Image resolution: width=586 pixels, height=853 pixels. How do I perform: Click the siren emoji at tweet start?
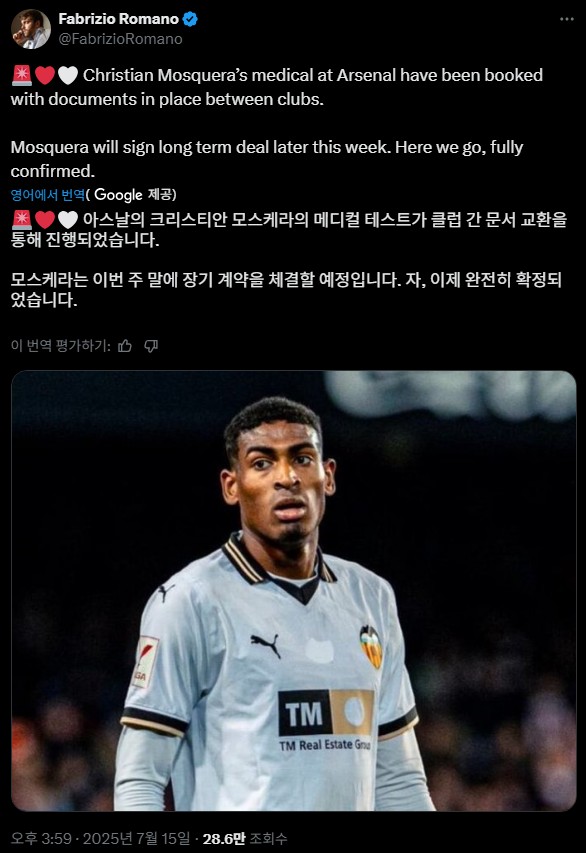pyautogui.click(x=22, y=75)
